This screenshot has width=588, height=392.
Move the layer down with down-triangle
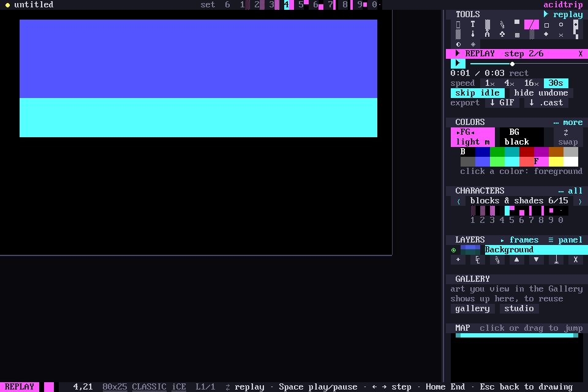pos(537,260)
